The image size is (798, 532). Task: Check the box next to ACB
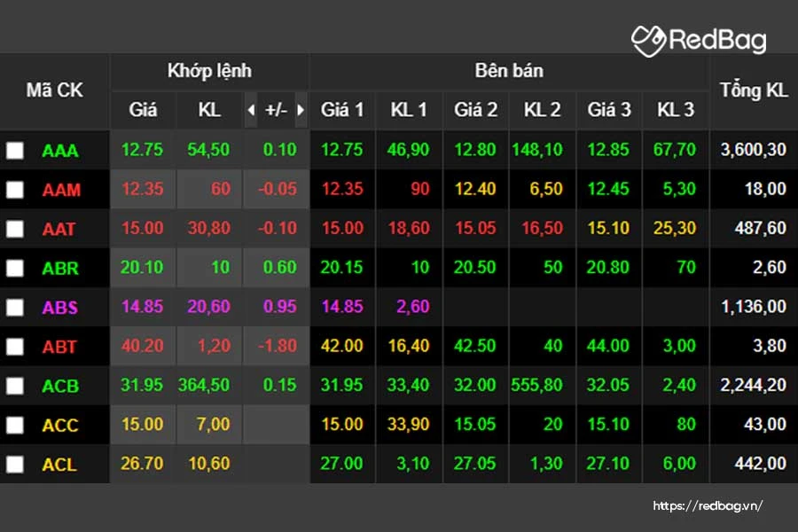[x=15, y=386]
